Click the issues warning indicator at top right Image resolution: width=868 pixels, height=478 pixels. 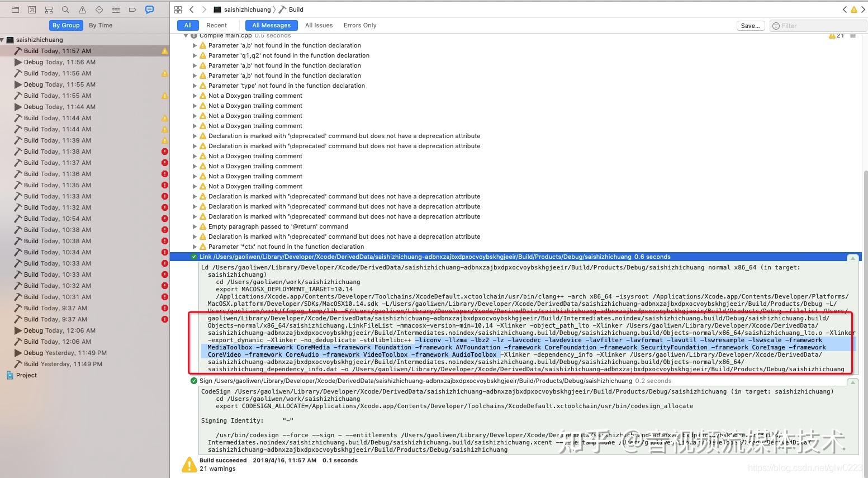pyautogui.click(x=853, y=10)
